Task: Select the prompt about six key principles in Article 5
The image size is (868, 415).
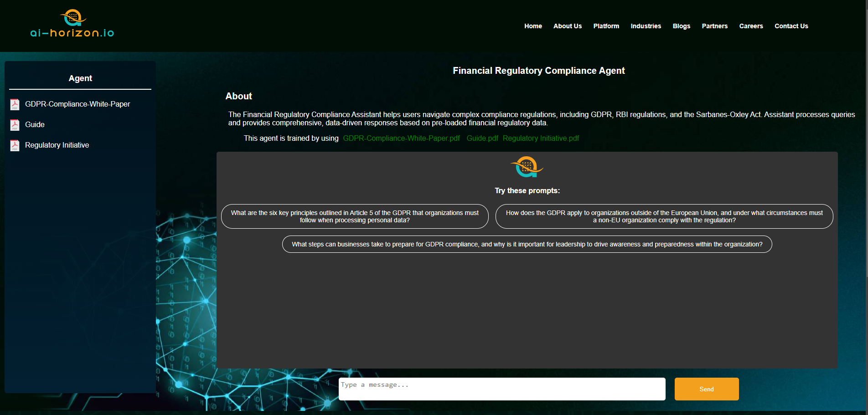Action: coord(355,216)
